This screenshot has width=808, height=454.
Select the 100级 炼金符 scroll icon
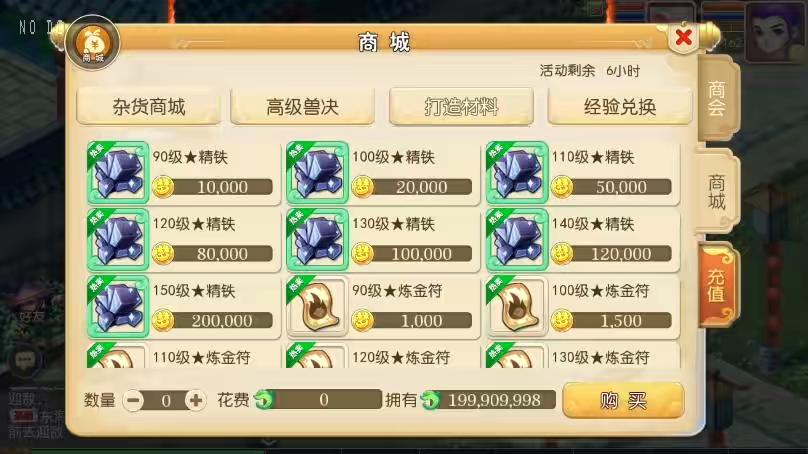(517, 307)
